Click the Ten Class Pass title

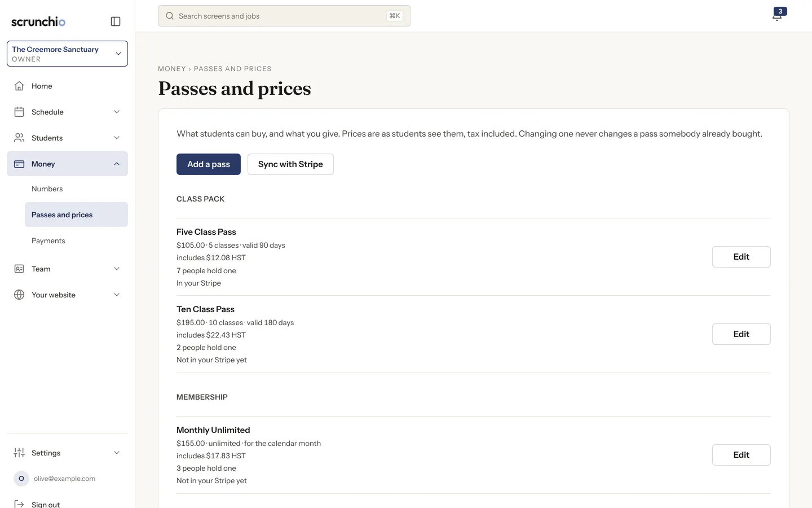[205, 309]
